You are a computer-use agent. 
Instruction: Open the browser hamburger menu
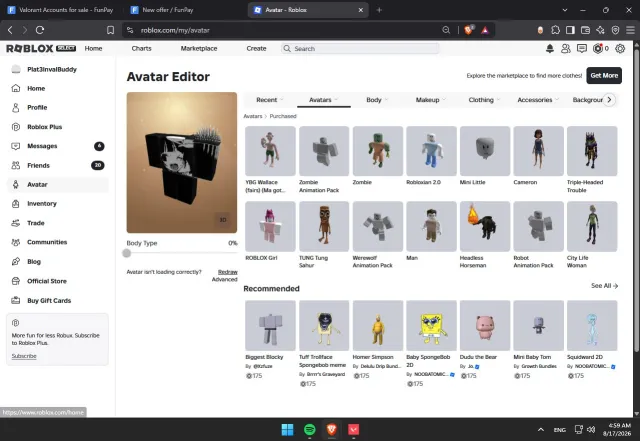coord(630,30)
